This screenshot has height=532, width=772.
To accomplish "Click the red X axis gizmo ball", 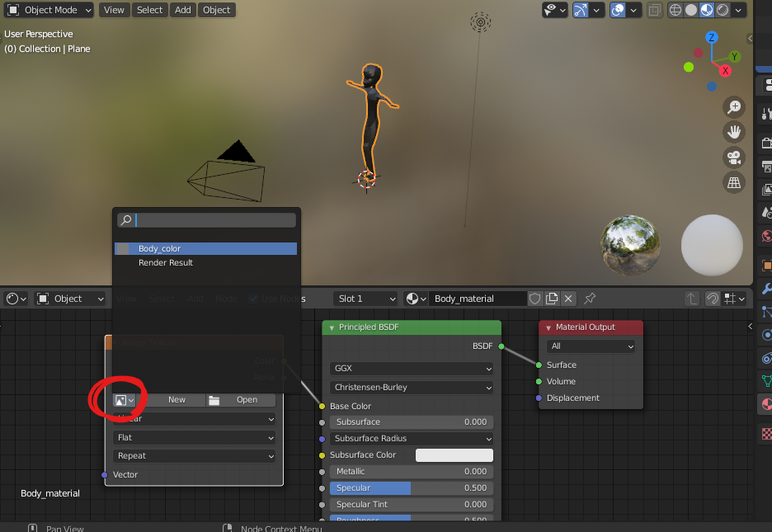I will (725, 71).
